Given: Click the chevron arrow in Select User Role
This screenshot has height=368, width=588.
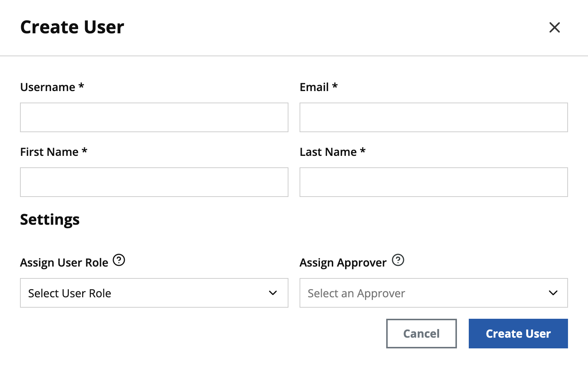Looking at the screenshot, I should pos(273,293).
